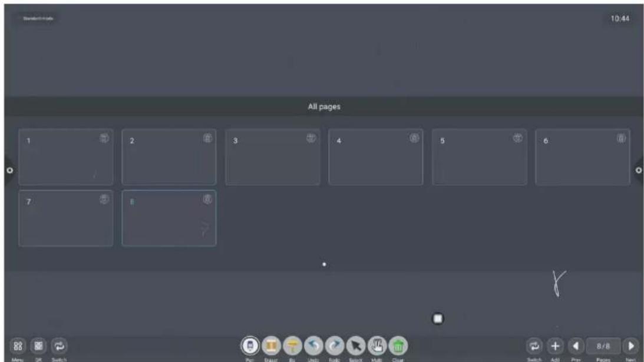This screenshot has width=644, height=362.
Task: Open page 7 thumbnail
Action: pyautogui.click(x=66, y=218)
